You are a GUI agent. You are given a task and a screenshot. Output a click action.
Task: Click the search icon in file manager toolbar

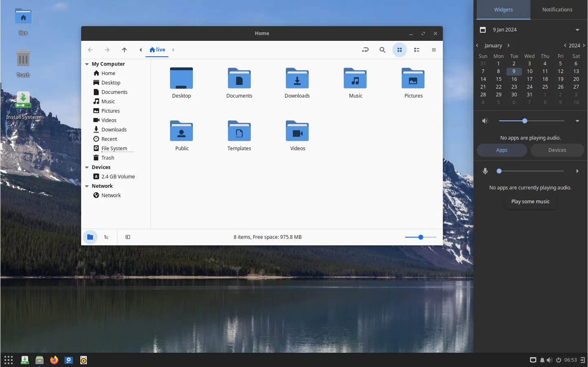[382, 50]
